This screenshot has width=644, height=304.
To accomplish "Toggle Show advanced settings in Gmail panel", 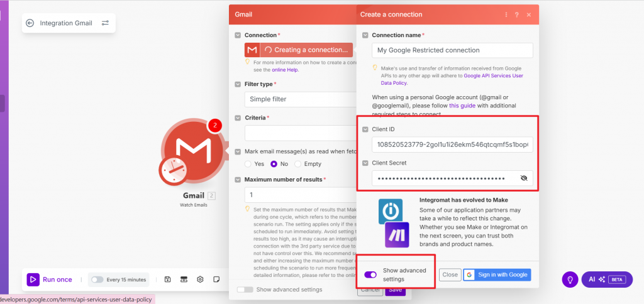I will [245, 290].
